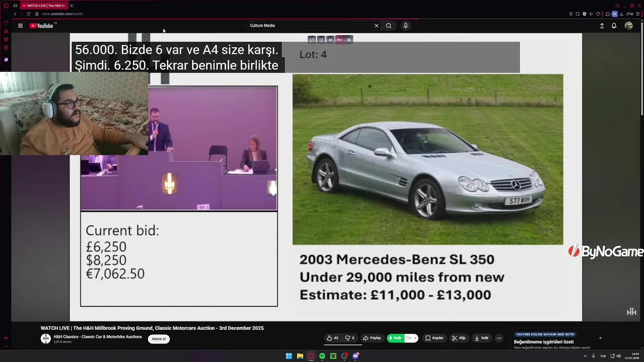This screenshot has width=644, height=362.
Task: Click the browser back arrow
Action: tap(15, 14)
